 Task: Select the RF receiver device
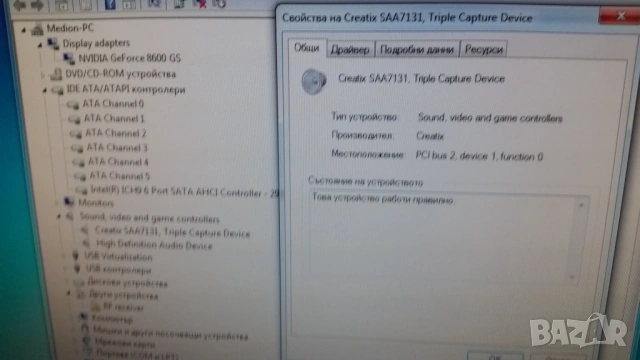(123, 307)
